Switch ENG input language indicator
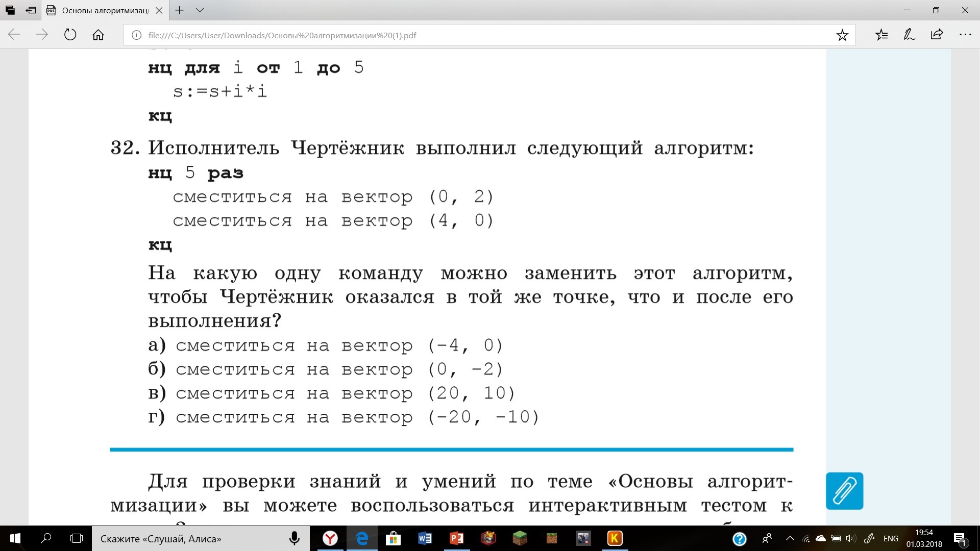 [891, 538]
